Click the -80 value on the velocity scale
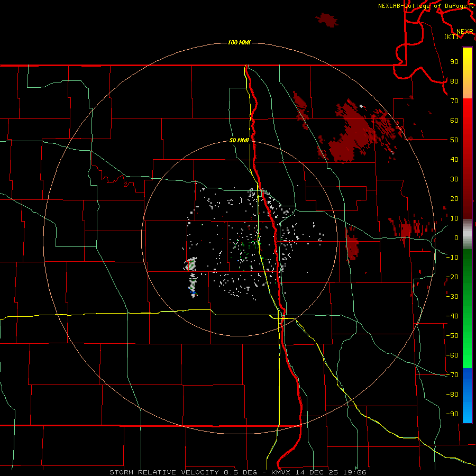This screenshot has width=476, height=476. pyautogui.click(x=452, y=395)
